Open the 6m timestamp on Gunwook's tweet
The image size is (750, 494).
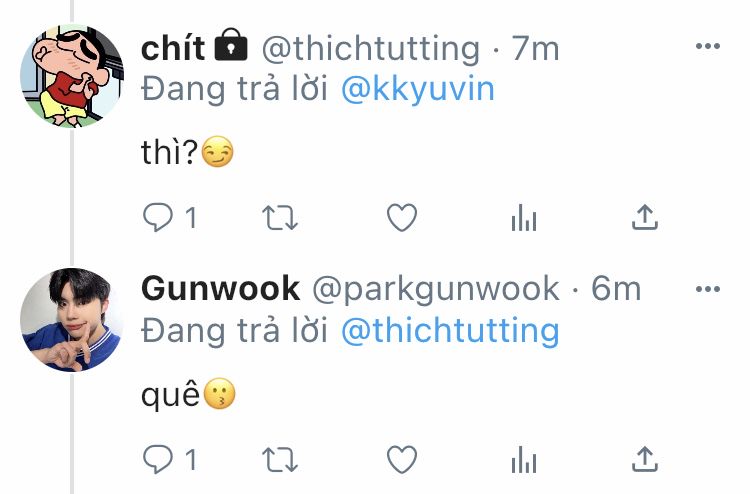pyautogui.click(x=616, y=289)
